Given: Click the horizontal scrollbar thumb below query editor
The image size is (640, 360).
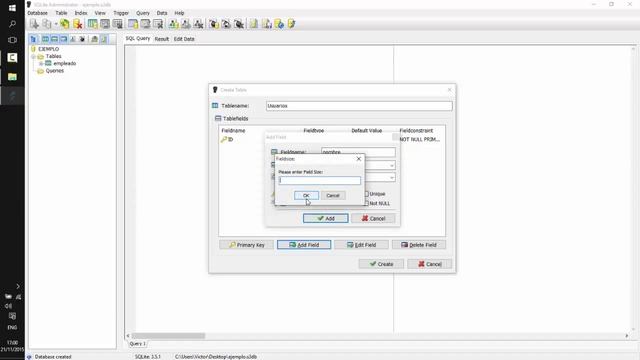Looking at the screenshot, I should [x=169, y=336].
